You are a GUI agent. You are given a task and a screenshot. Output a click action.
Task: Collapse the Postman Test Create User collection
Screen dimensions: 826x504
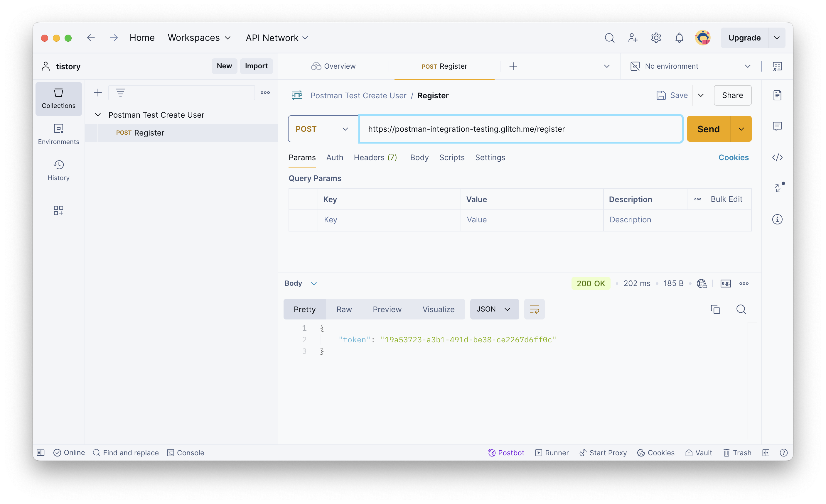click(x=98, y=115)
